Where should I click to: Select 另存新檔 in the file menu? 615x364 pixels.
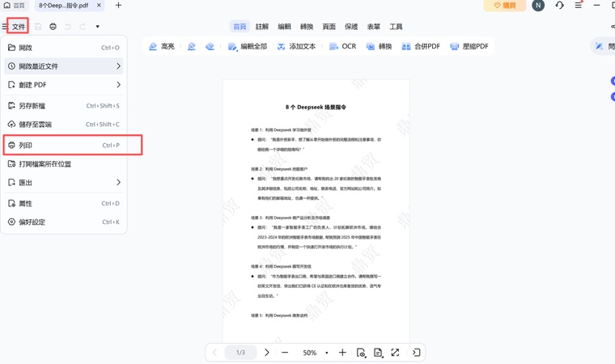click(64, 106)
